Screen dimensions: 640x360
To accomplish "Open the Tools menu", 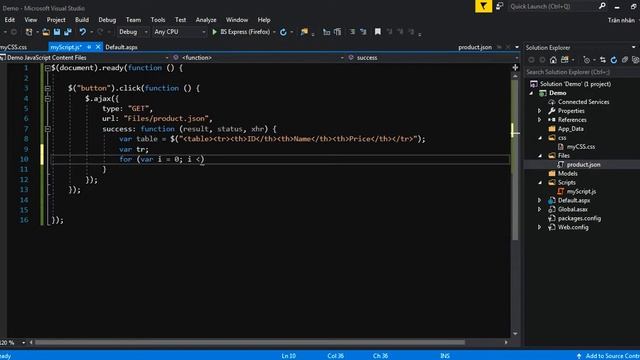I will tap(158, 20).
